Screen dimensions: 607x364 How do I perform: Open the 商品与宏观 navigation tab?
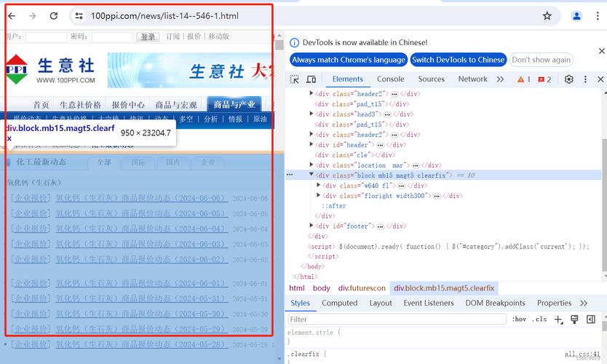[176, 105]
